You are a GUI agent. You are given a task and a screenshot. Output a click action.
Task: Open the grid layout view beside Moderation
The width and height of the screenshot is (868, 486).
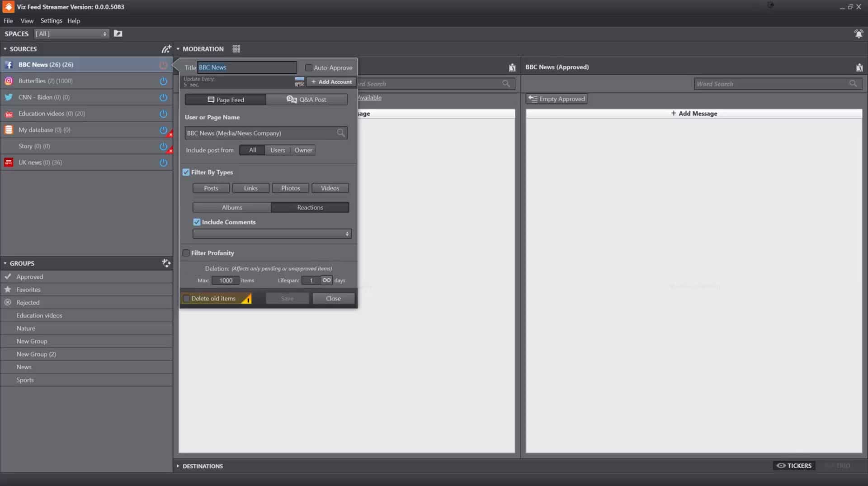pos(236,48)
